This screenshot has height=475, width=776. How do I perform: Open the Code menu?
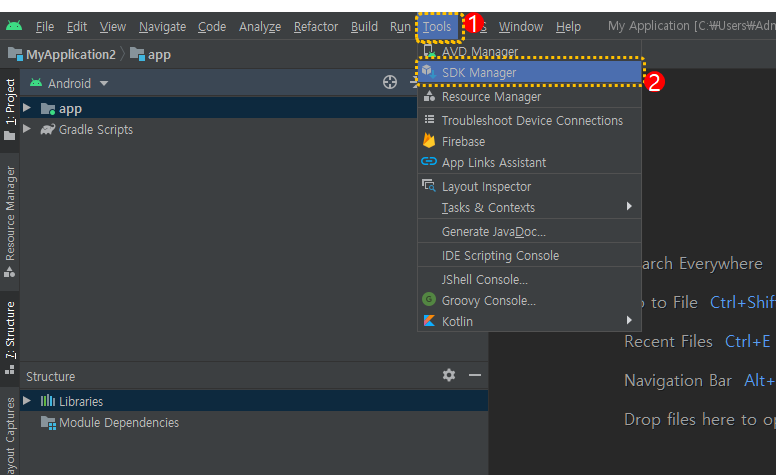point(212,27)
